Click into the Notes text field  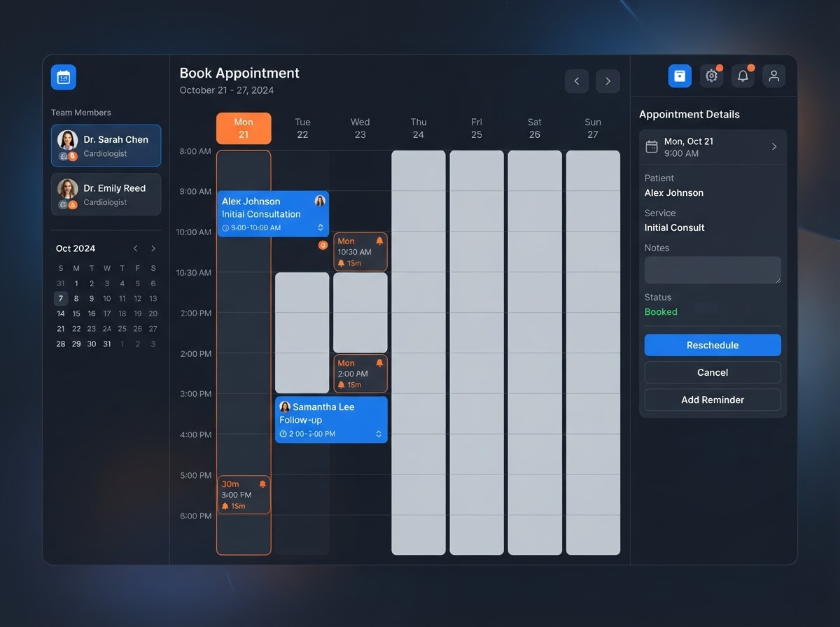713,270
